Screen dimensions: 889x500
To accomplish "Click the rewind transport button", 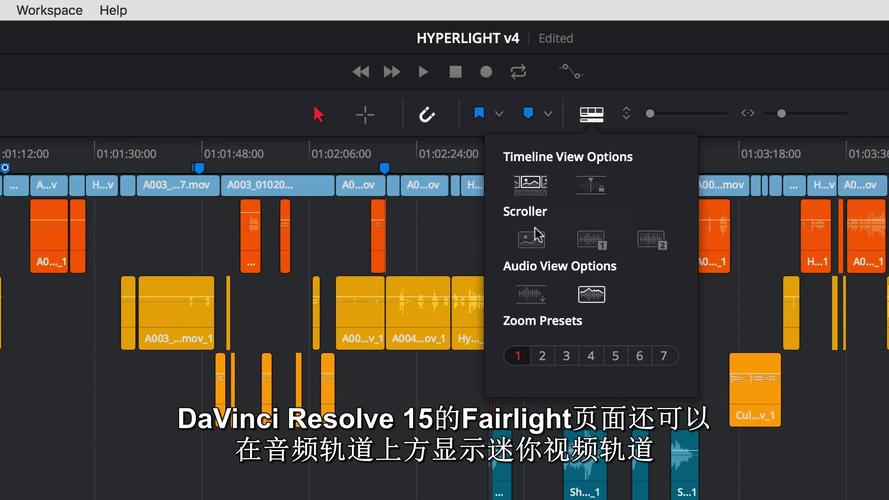I will point(361,72).
